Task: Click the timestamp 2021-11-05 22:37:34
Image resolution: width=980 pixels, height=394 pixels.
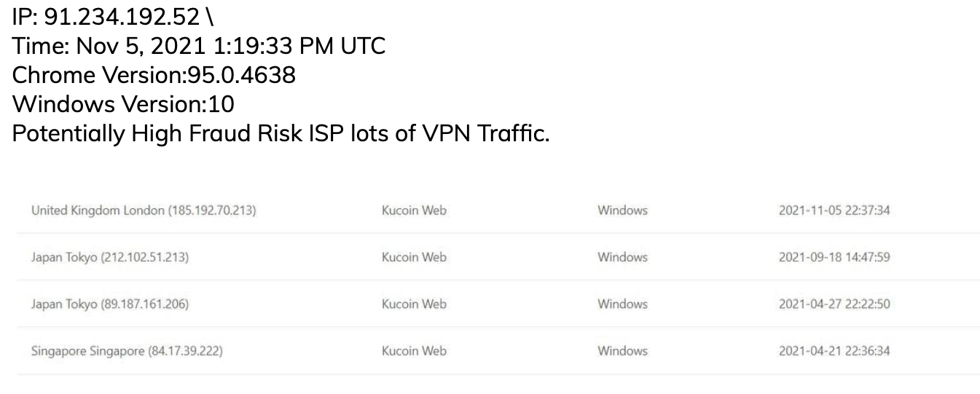Action: [834, 210]
